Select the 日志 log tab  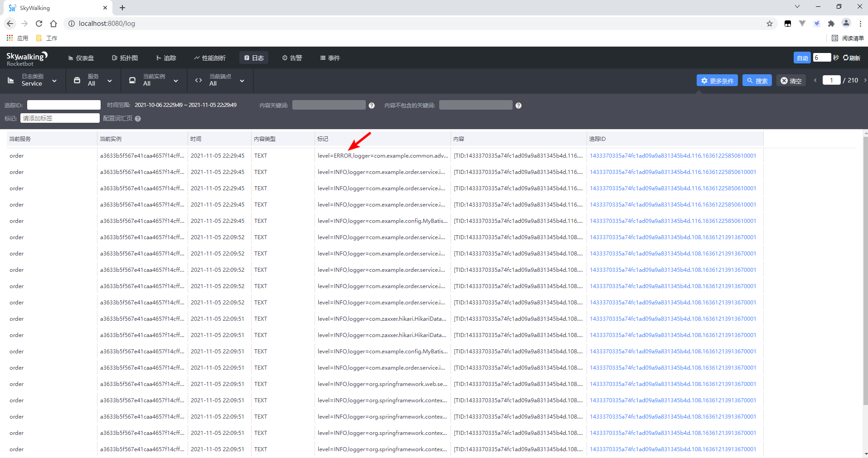[254, 58]
